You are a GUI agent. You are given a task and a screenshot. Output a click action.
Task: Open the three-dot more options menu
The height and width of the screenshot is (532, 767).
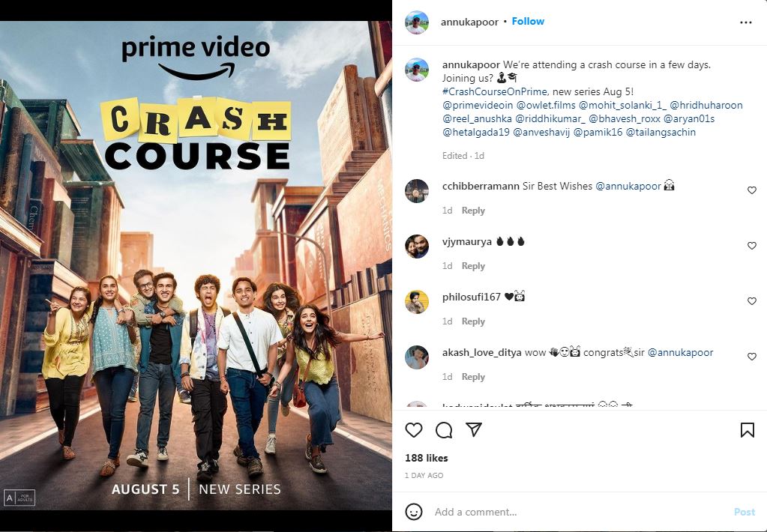(x=745, y=22)
